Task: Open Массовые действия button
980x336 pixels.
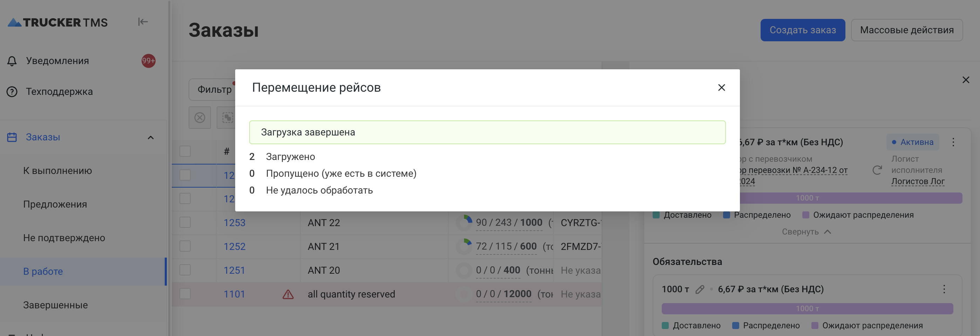Action: (907, 30)
